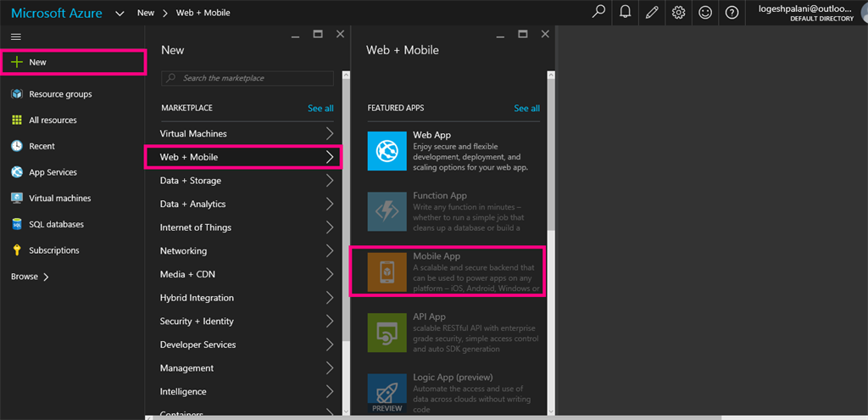Click See all link beside FEATURED APPS
Viewport: 868px width, 420px height.
pos(527,108)
